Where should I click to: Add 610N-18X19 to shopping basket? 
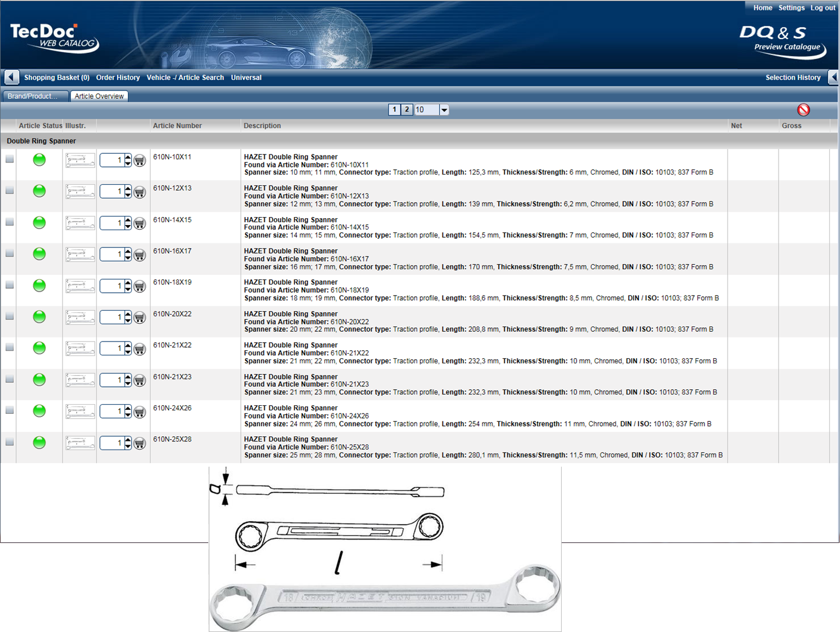click(139, 286)
